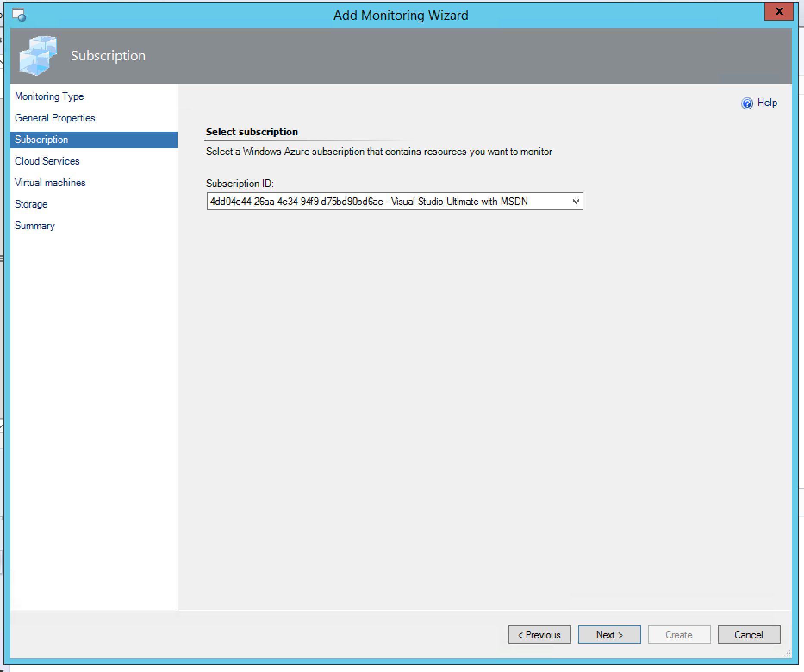Screen dimensions: 804x672
Task: Open the General Properties step
Action: click(55, 118)
